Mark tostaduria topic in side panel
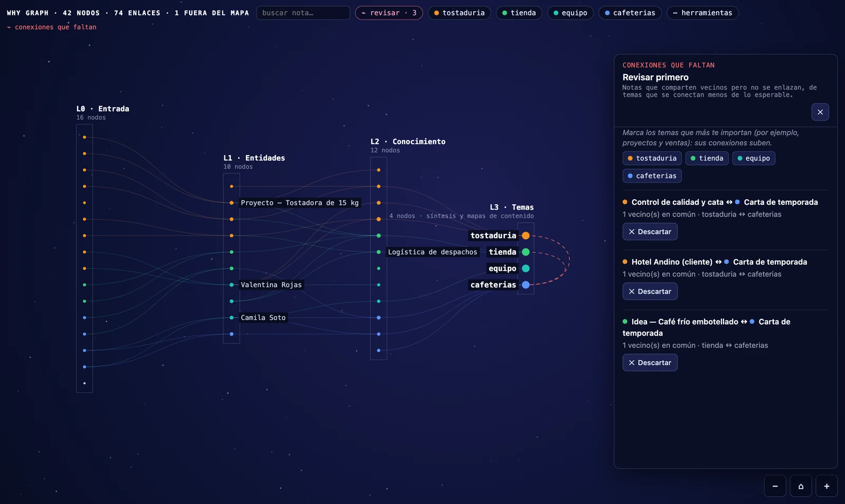This screenshot has height=504, width=845. (x=652, y=158)
